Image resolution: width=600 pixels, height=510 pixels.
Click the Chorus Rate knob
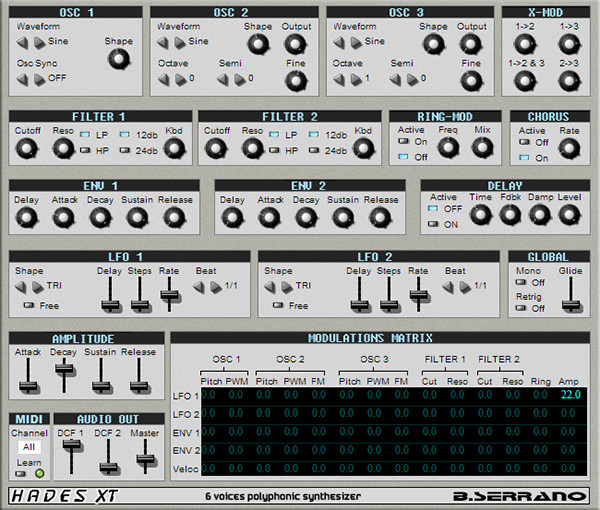click(x=569, y=149)
